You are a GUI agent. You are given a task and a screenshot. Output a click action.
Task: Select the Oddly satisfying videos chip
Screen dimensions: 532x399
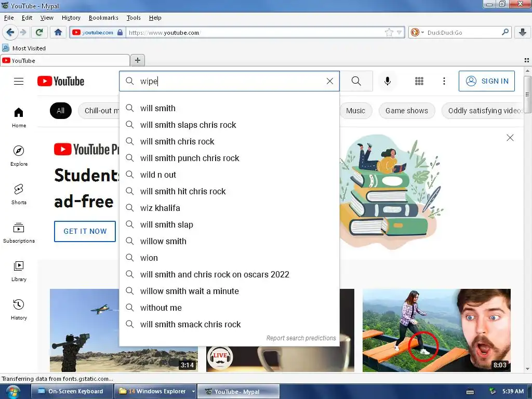tap(483, 111)
